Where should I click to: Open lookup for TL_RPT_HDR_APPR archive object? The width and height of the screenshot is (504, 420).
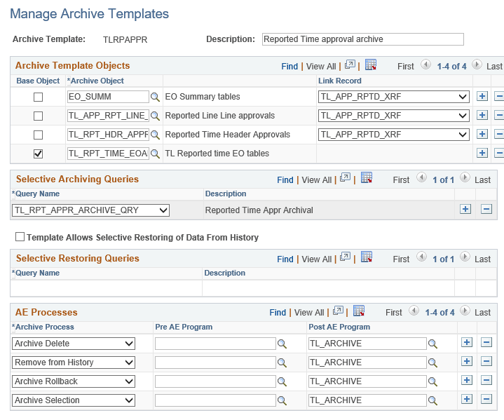pyautogui.click(x=155, y=135)
